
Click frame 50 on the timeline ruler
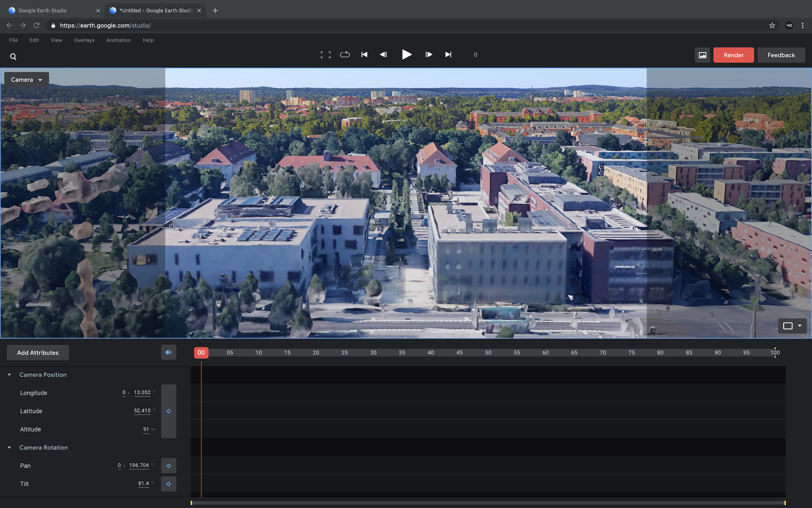point(488,353)
